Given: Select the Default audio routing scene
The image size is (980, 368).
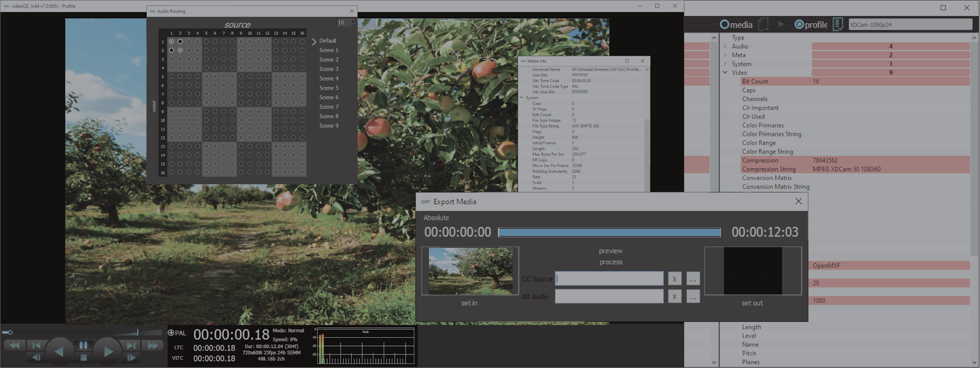Looking at the screenshot, I should pyautogui.click(x=328, y=41).
